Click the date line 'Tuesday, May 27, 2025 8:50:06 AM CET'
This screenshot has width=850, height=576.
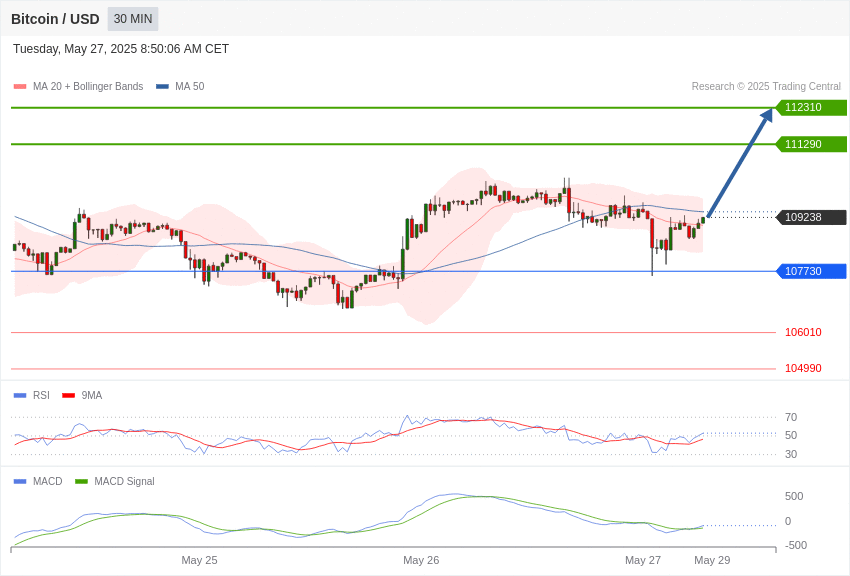pos(121,49)
